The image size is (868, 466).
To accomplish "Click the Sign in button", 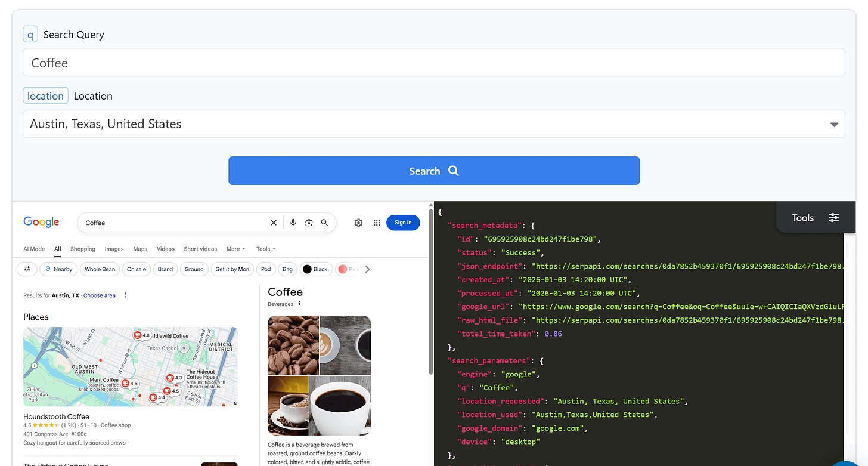I will coord(403,223).
